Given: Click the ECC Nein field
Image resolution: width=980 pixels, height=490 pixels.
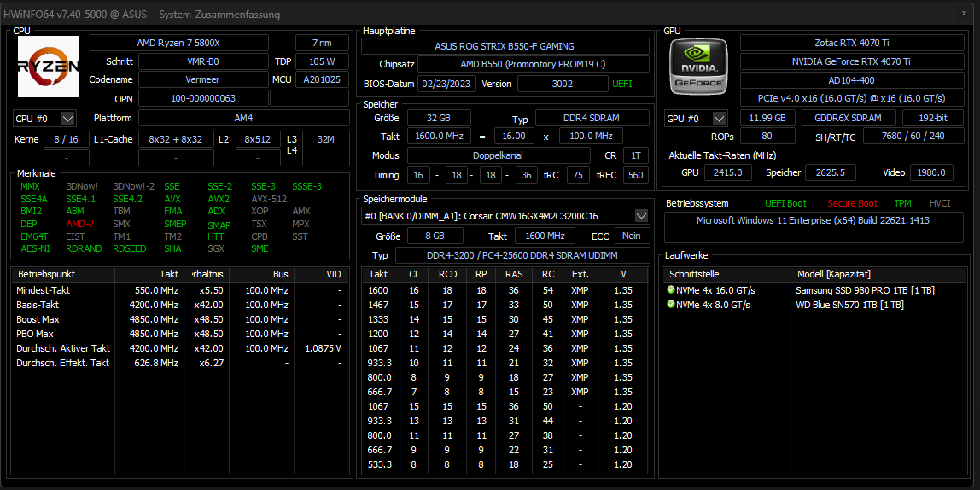Looking at the screenshot, I should click(x=632, y=236).
